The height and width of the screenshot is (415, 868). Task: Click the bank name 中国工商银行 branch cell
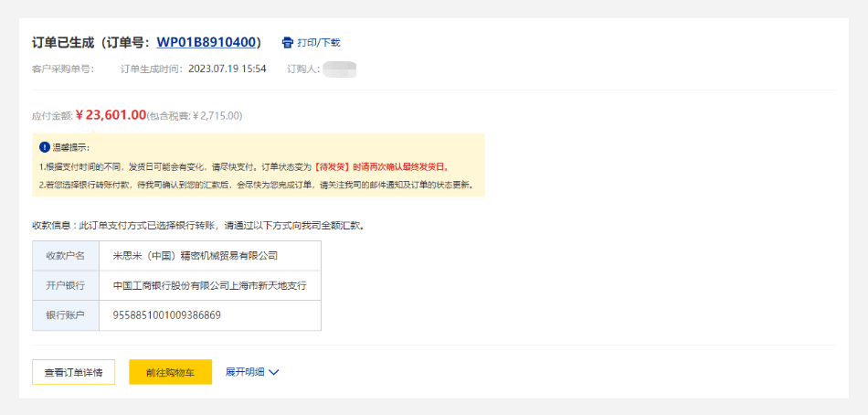point(209,285)
